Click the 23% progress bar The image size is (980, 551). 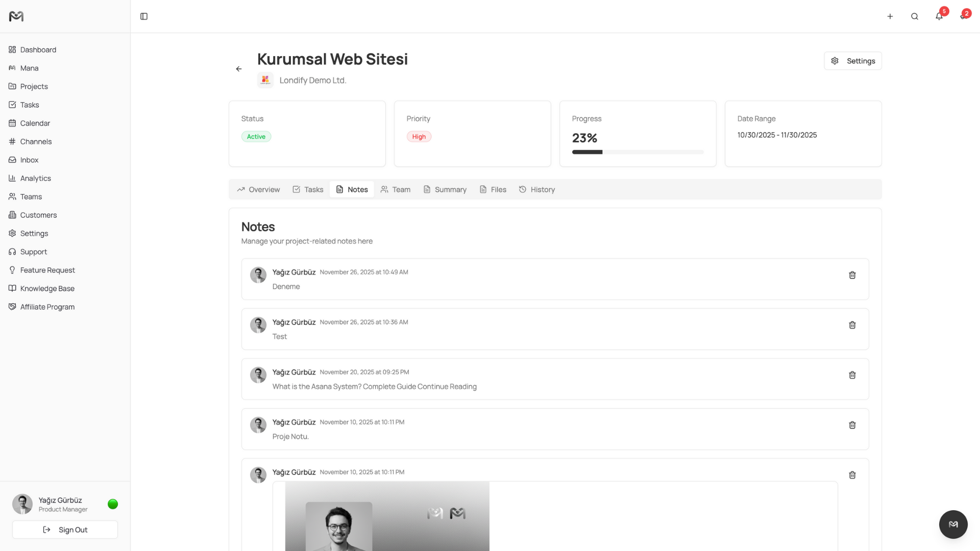click(x=638, y=152)
